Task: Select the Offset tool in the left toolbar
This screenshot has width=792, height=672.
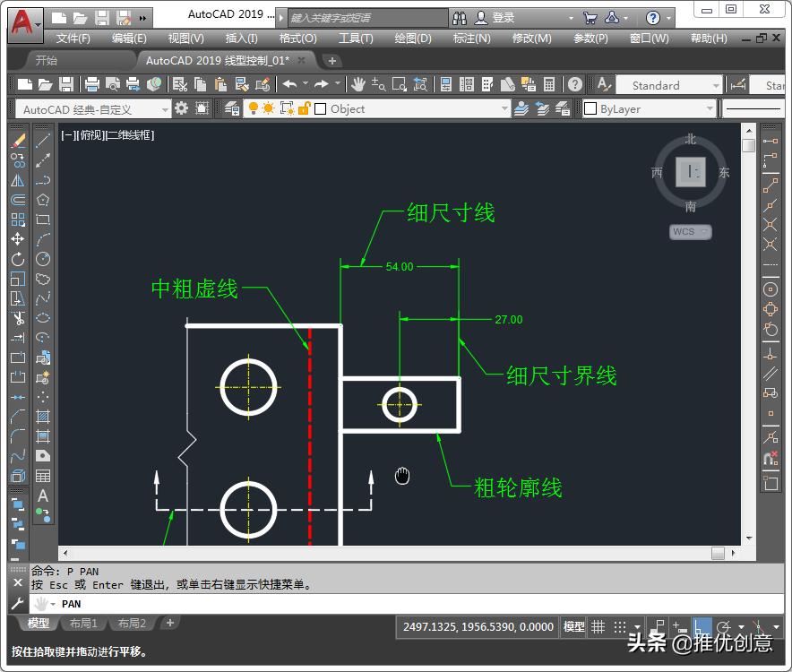Action: pos(18,200)
